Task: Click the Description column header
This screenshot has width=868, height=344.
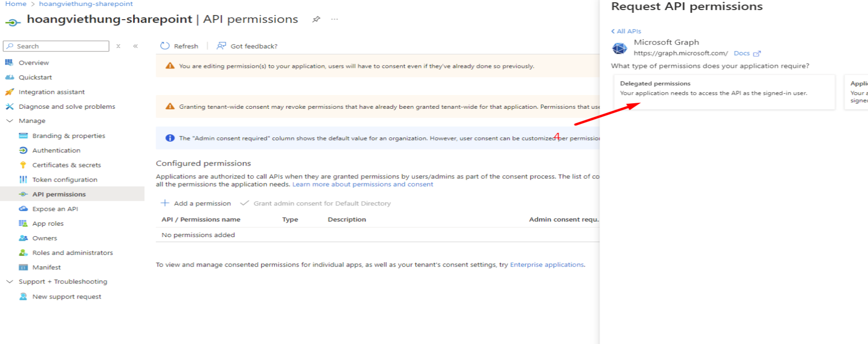Action: coord(347,219)
